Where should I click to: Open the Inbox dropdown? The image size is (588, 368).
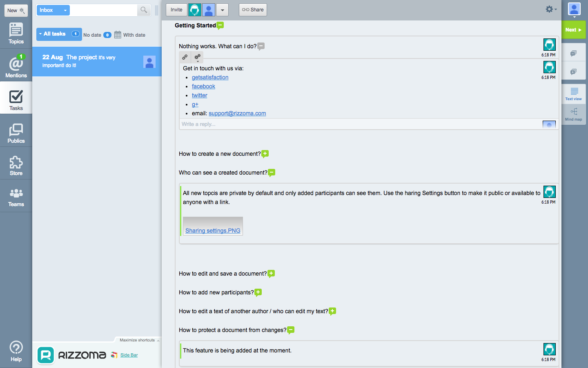[53, 10]
